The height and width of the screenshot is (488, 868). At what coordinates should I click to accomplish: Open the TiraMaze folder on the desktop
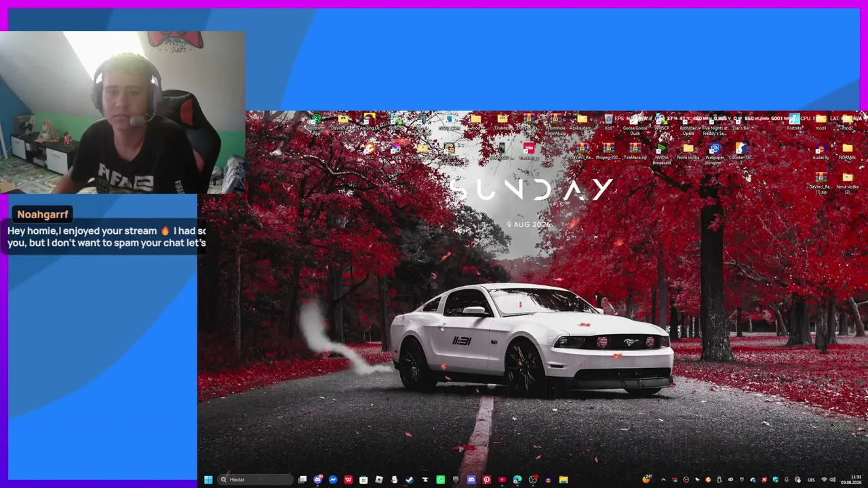pyautogui.click(x=502, y=122)
